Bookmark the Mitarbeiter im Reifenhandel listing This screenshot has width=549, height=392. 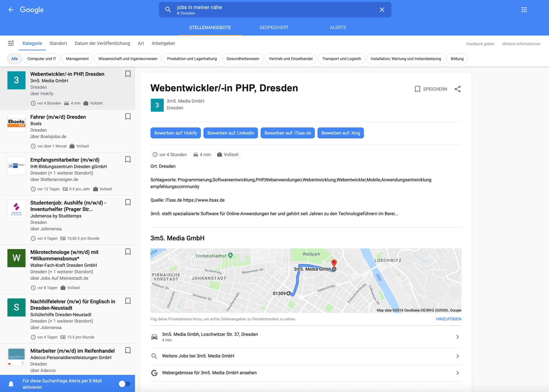click(x=128, y=350)
